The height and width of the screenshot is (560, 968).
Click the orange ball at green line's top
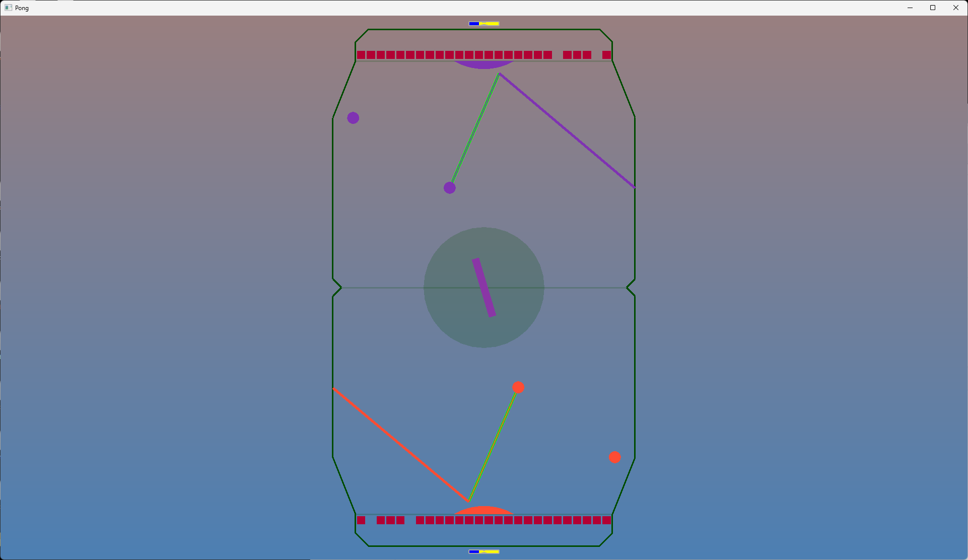(518, 387)
